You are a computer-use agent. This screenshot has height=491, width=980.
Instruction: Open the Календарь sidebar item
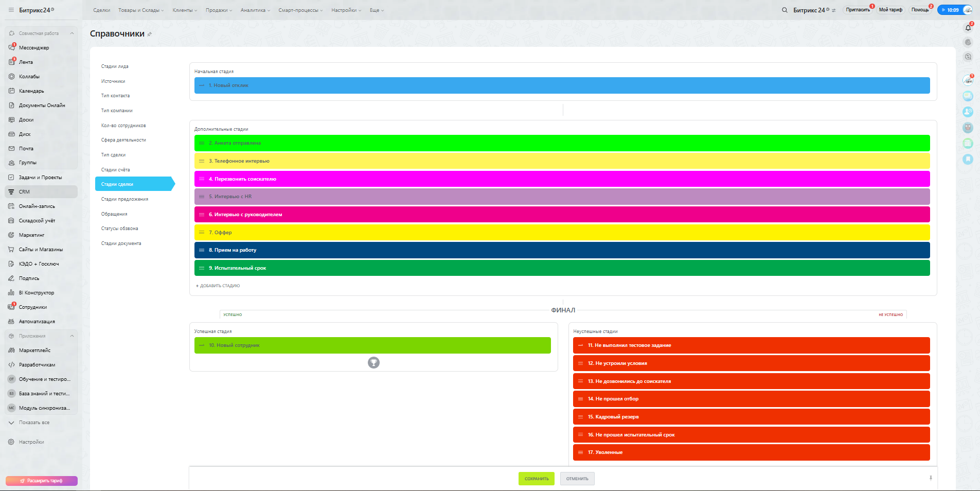31,91
